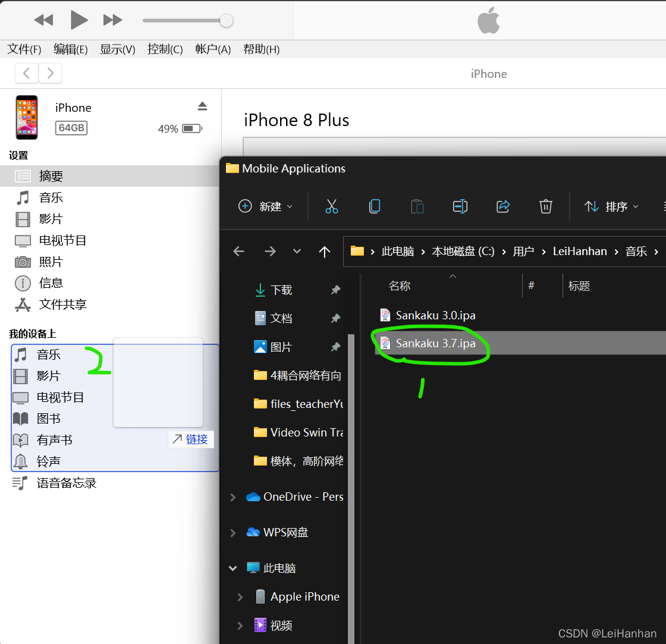This screenshot has width=666, height=644.
Task: Open the recent locations dropdown chevron
Action: (297, 252)
